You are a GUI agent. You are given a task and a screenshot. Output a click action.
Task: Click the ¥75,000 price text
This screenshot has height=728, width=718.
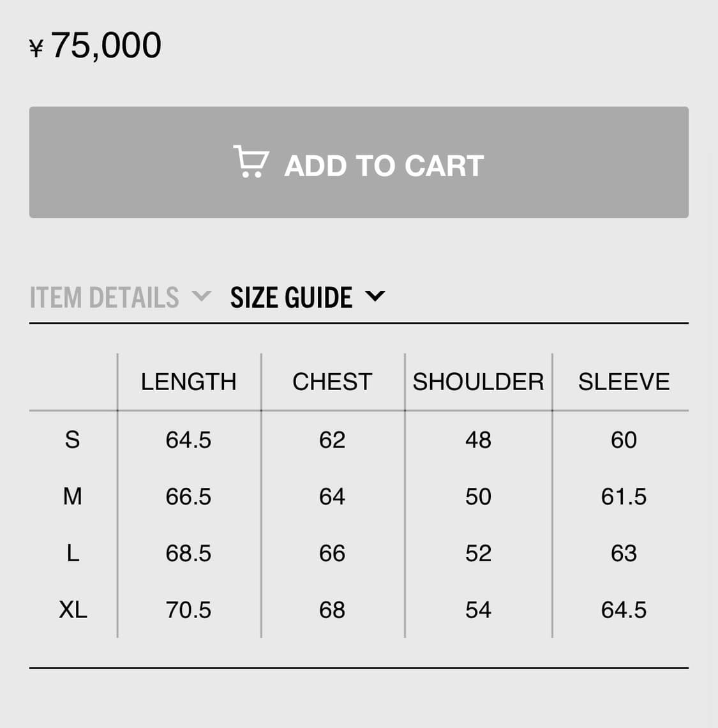[x=96, y=45]
